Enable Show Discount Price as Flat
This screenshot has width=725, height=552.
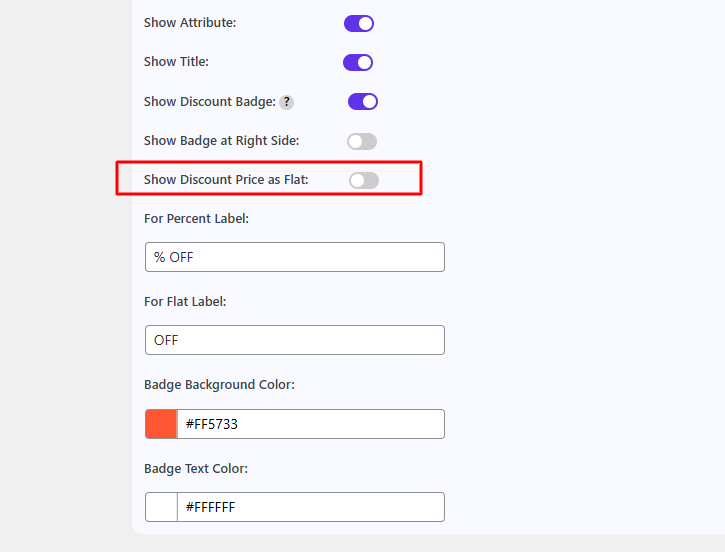[364, 180]
